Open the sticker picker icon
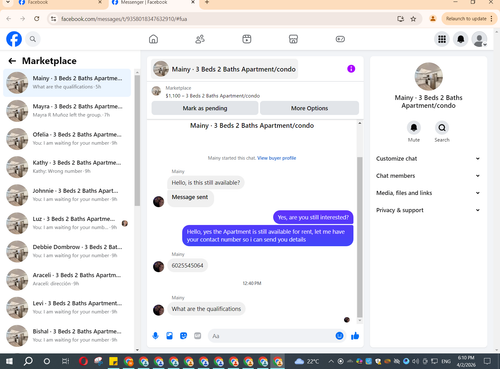The image size is (500, 369). [x=183, y=336]
